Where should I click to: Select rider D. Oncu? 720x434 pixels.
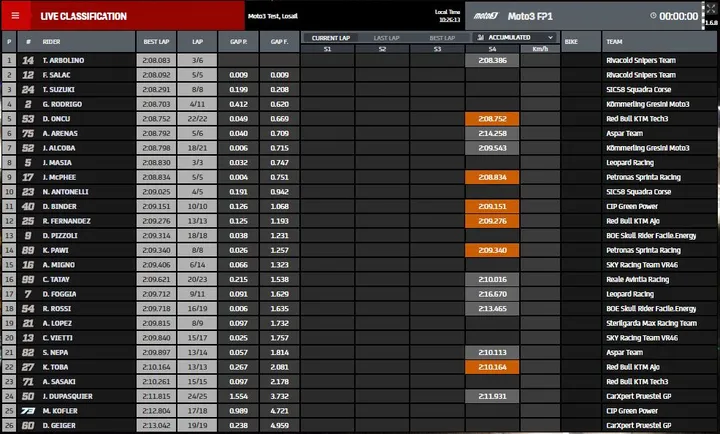(56, 119)
